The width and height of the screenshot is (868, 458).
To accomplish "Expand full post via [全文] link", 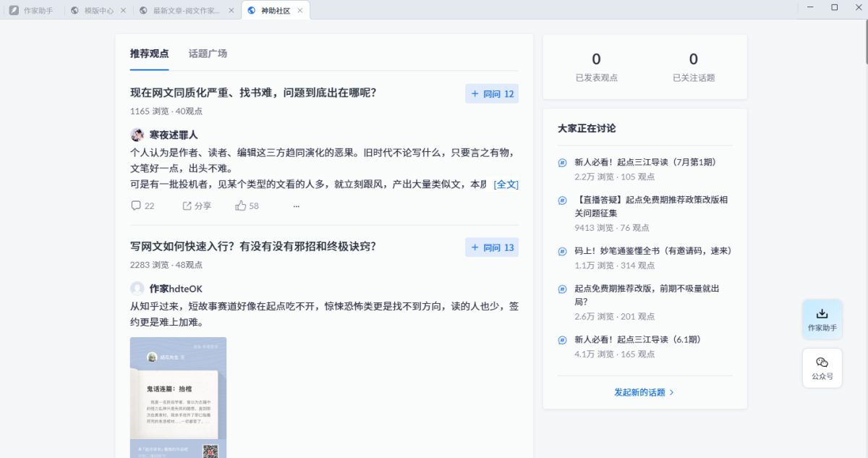I will click(x=506, y=185).
